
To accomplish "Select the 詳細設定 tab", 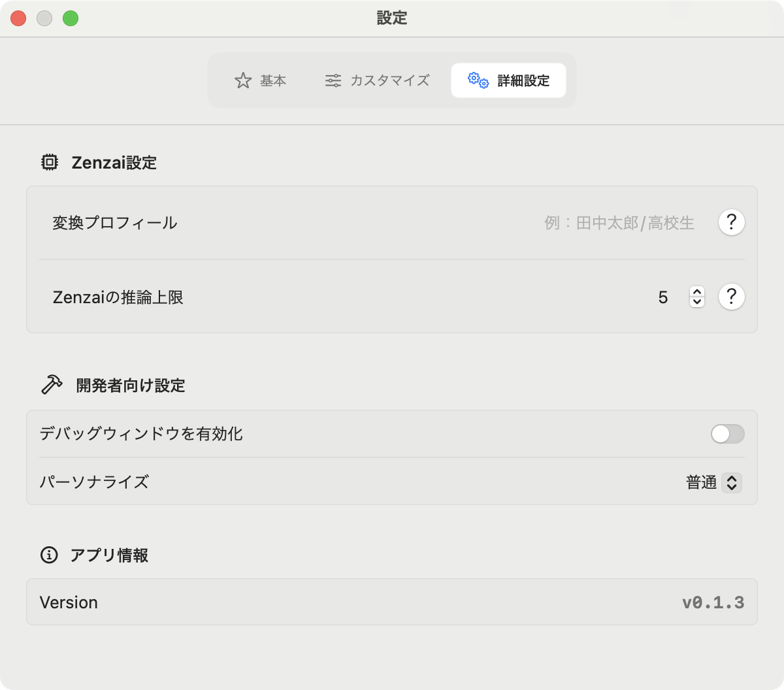I will click(508, 80).
